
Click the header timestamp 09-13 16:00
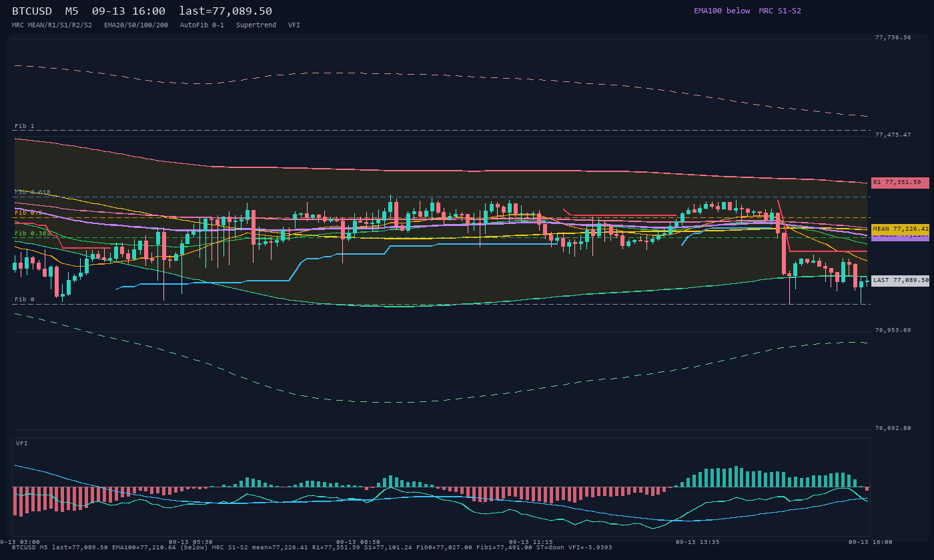[129, 11]
